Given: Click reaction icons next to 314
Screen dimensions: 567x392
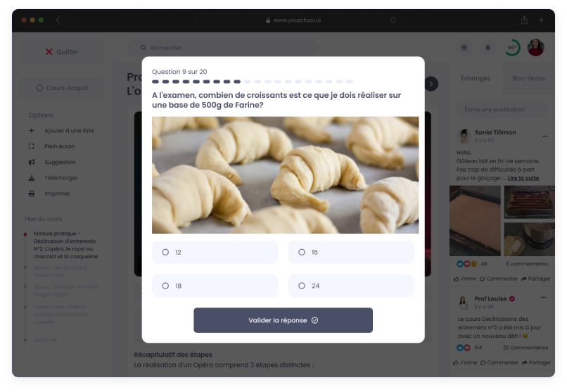Looking at the screenshot, I should point(463,348).
